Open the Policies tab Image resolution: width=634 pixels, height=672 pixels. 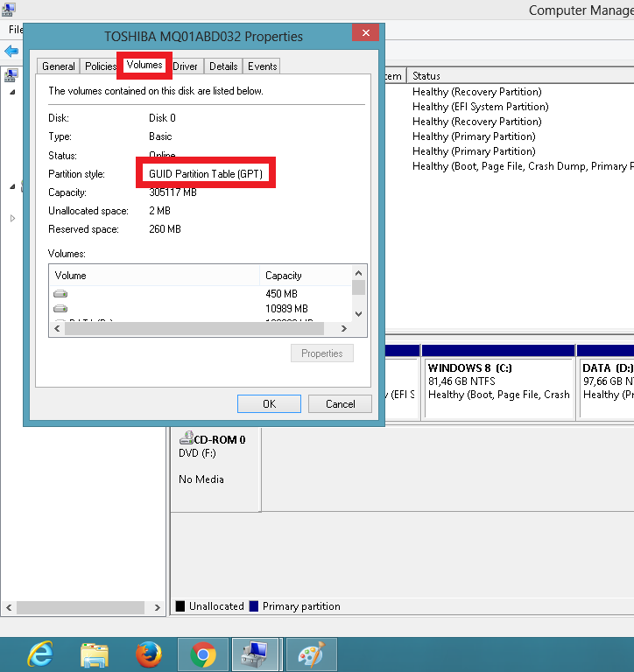tap(101, 66)
